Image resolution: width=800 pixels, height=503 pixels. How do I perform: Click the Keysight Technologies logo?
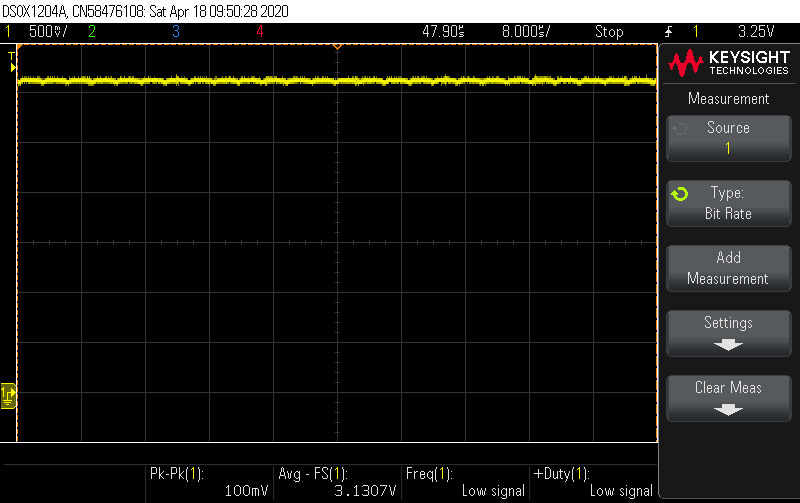tap(729, 63)
